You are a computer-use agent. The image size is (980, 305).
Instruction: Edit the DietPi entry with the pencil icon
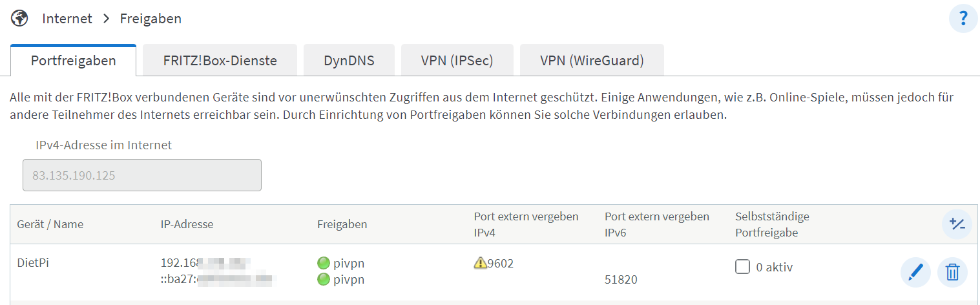[x=915, y=272]
